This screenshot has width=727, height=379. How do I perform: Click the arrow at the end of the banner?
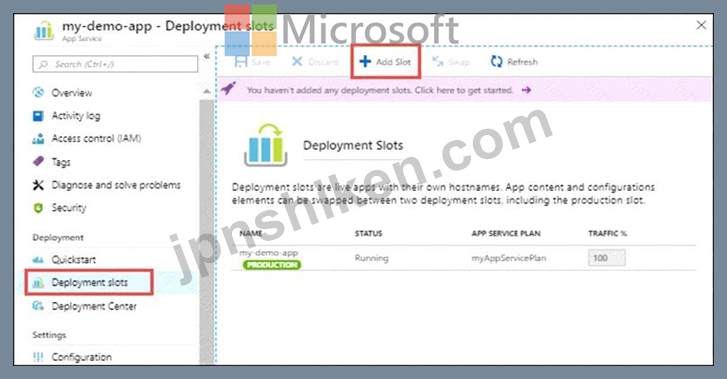[x=526, y=90]
